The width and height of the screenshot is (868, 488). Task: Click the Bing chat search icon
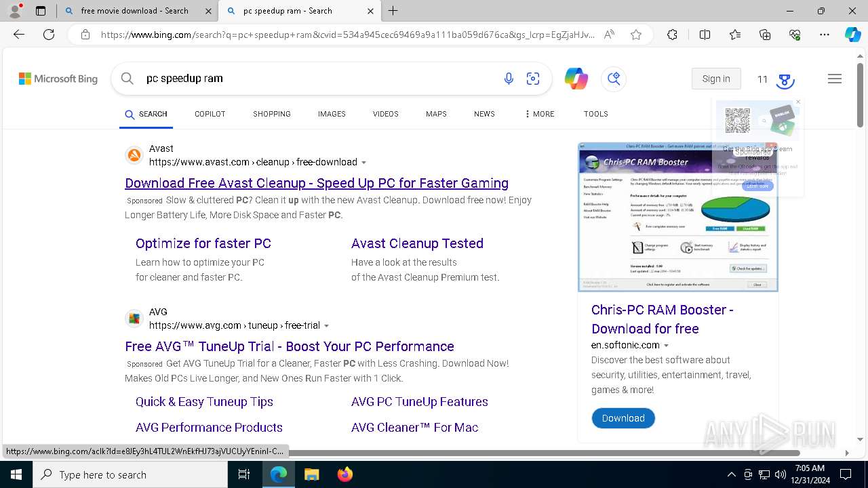[614, 79]
